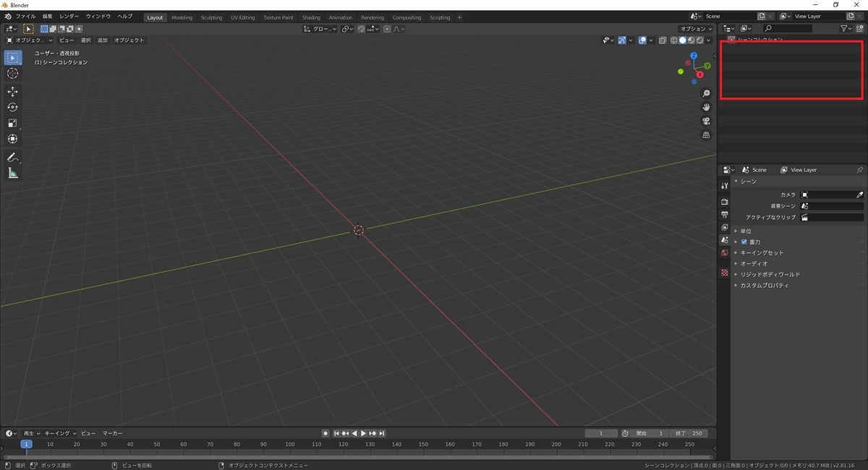Viewport: 868px width, 470px height.
Task: Switch to rendered shading mode
Action: [x=699, y=40]
